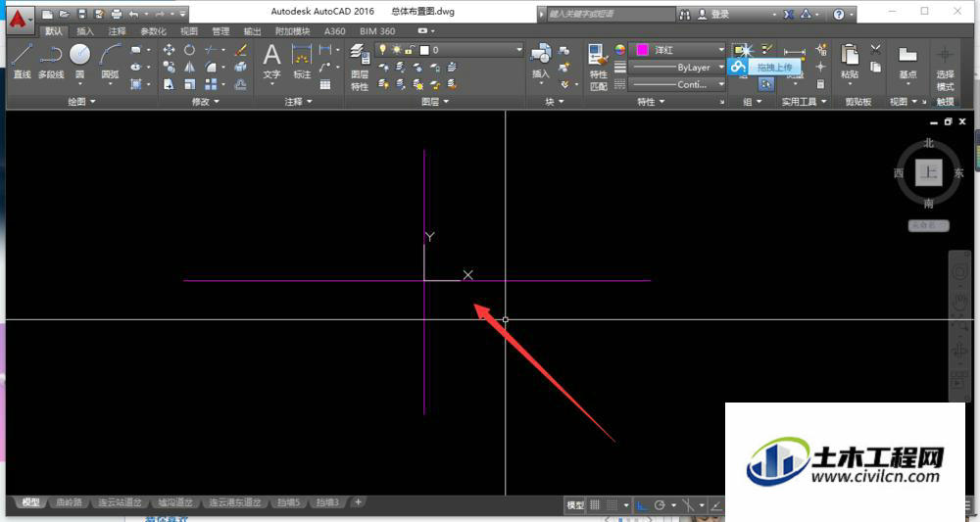Click the Plot/Print icon
The image size is (980, 522).
(x=117, y=14)
